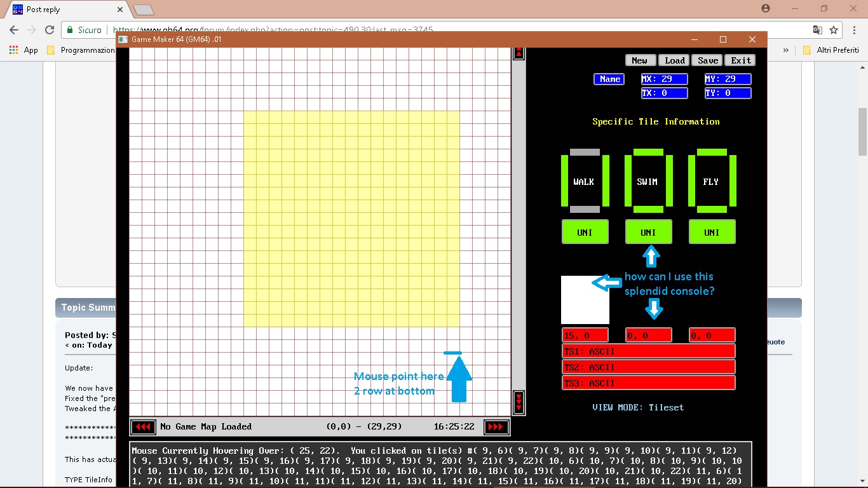Expand the bookmarks overflow chevron
This screenshot has height=488, width=868.
coord(786,50)
